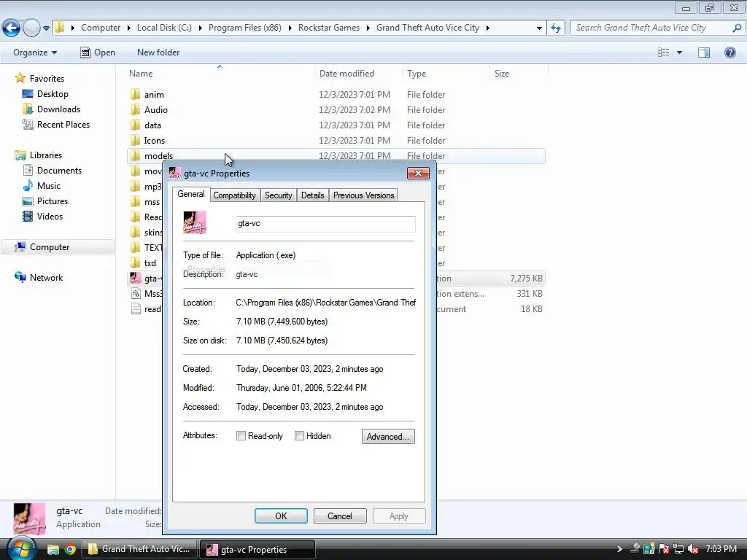Confirm properties with OK
Image resolution: width=747 pixels, height=560 pixels.
281,516
